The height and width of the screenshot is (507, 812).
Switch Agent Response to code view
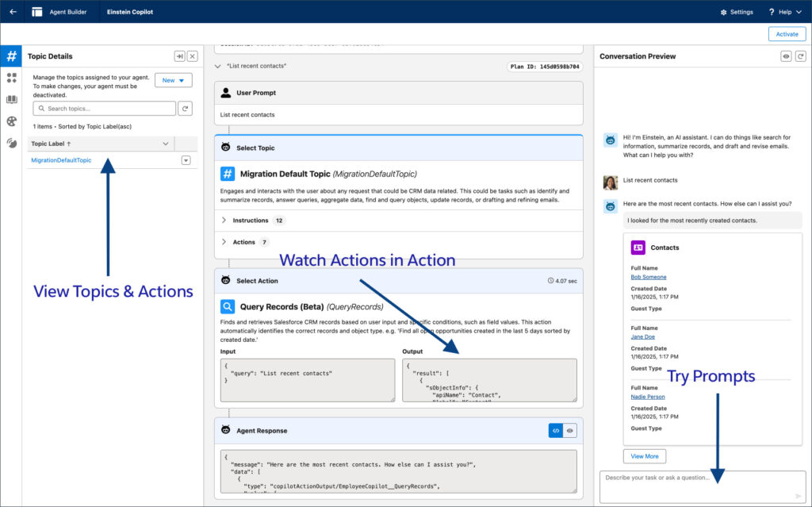click(556, 430)
